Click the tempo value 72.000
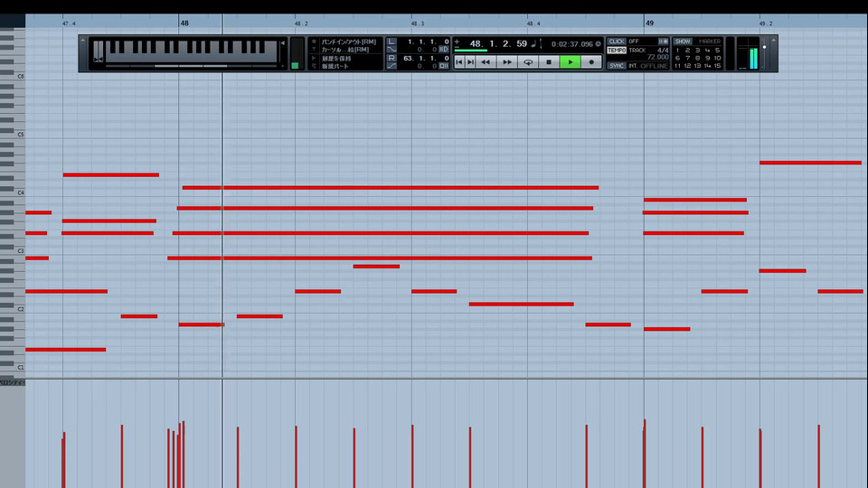Image resolution: width=868 pixels, height=488 pixels. (x=657, y=57)
